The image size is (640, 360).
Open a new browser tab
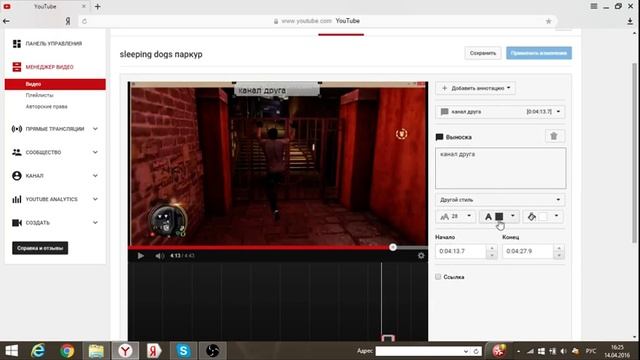tap(98, 7)
